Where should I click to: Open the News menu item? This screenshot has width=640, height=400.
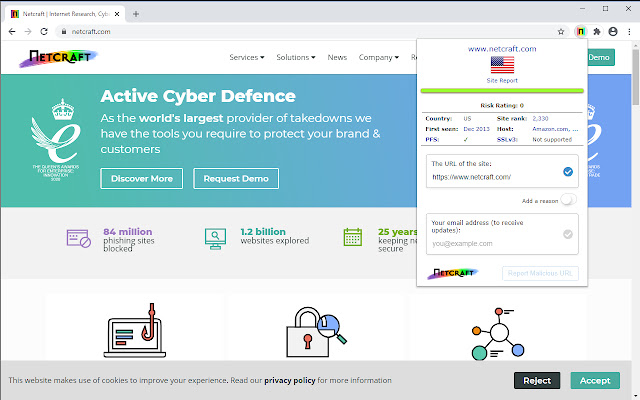coord(337,58)
